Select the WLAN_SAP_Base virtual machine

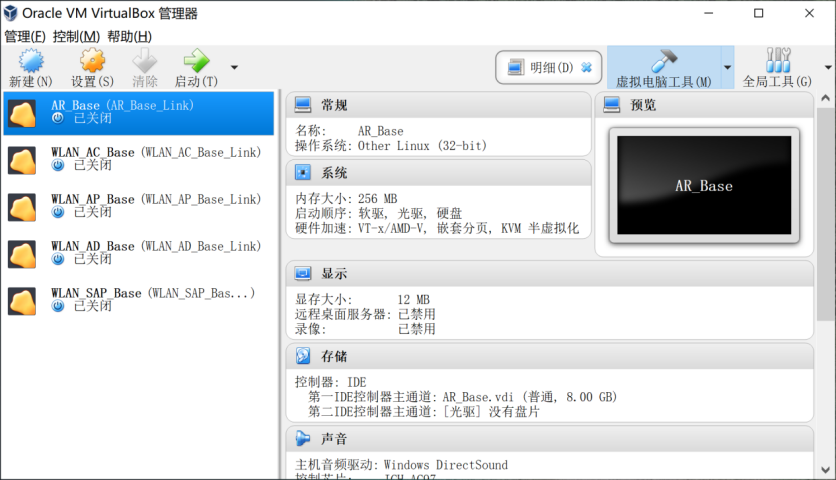click(x=139, y=301)
